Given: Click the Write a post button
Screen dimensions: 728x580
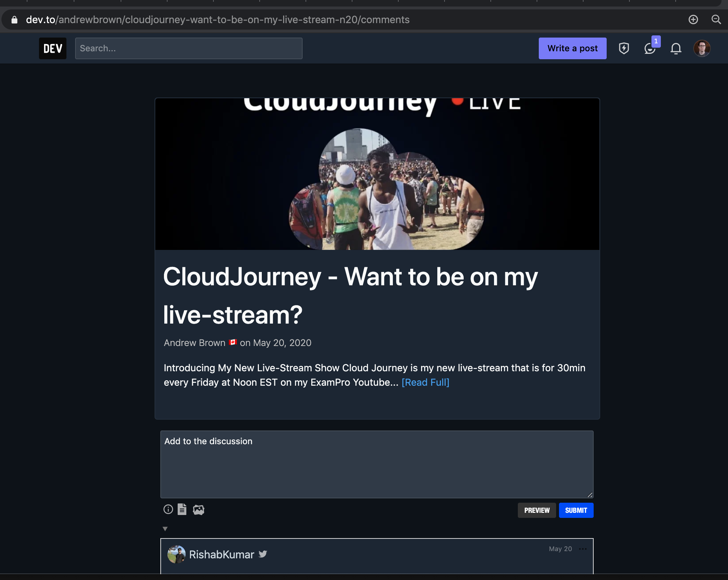Looking at the screenshot, I should click(x=572, y=48).
